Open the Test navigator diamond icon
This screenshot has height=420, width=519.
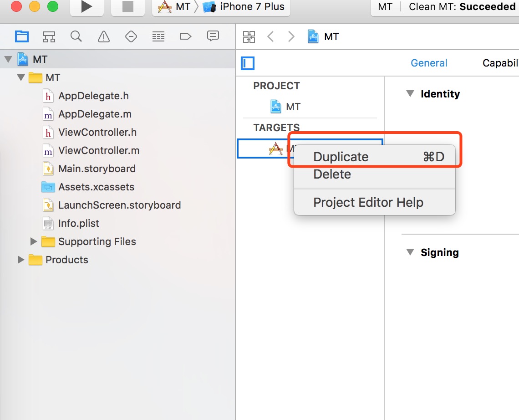click(131, 36)
